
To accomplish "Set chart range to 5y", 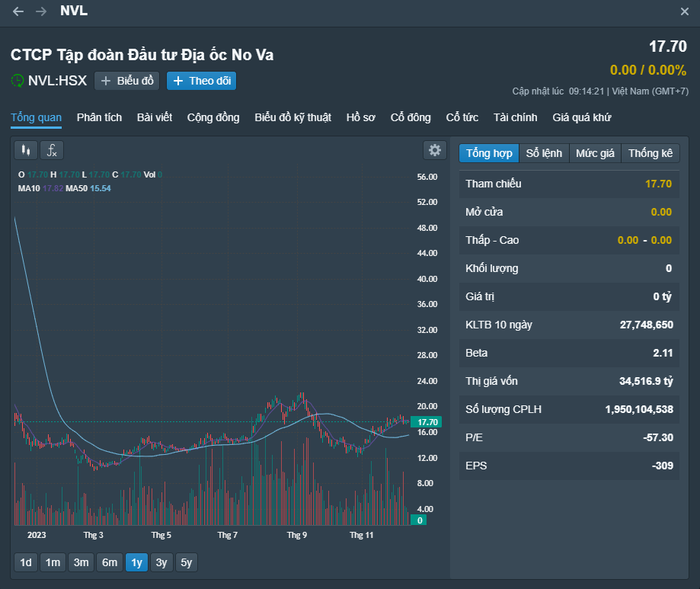I will click(x=186, y=562).
